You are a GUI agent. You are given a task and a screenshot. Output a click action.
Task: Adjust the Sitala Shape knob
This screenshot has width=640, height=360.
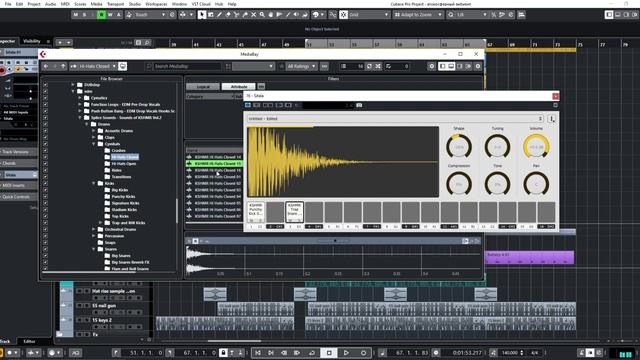[x=459, y=147]
